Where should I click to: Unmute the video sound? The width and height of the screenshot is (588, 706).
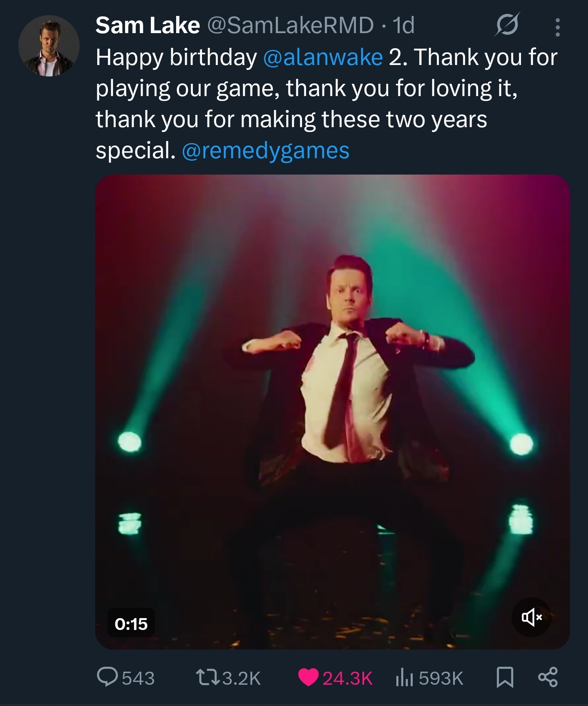click(531, 617)
